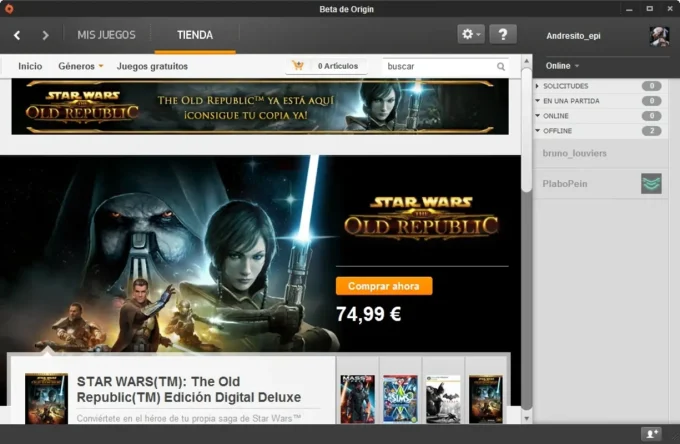Open the Juegos gratuitos link
Screen dimensions: 680x444
click(x=152, y=66)
